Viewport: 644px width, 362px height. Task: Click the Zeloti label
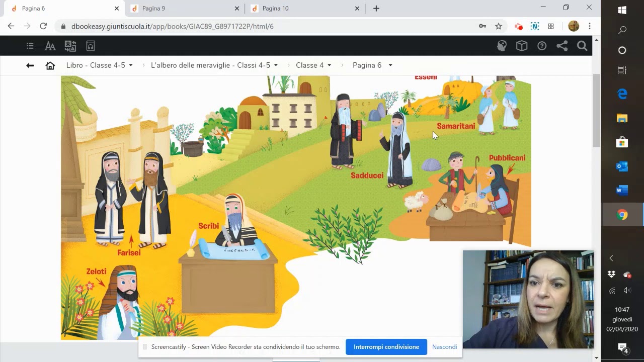(96, 271)
